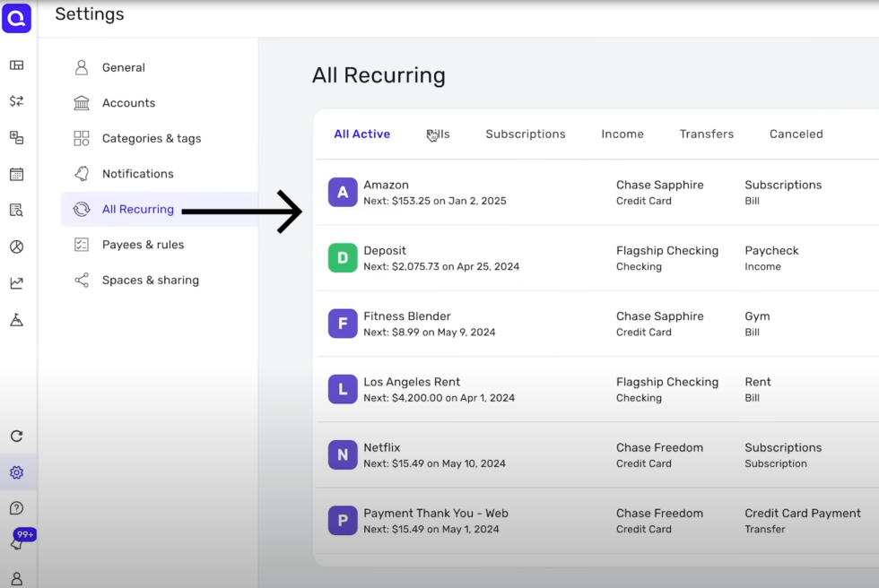Open the settings gear icon
879x588 pixels.
coord(17,471)
